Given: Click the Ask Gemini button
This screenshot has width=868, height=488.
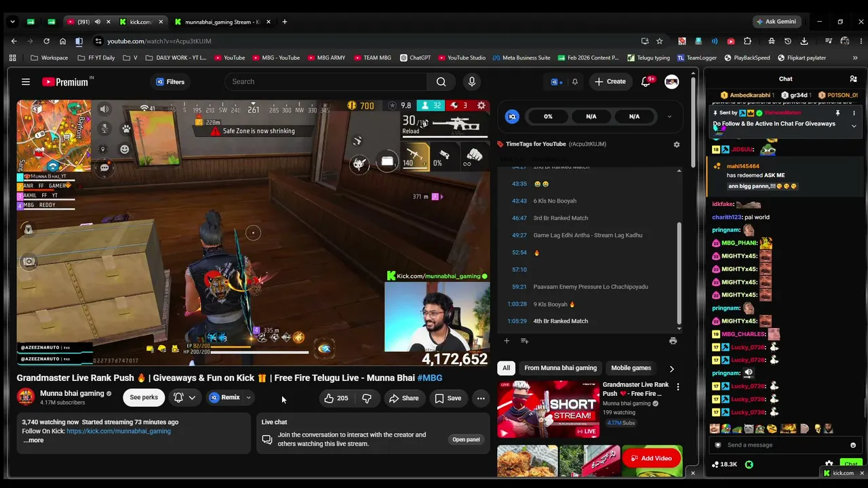Looking at the screenshot, I should 776,22.
